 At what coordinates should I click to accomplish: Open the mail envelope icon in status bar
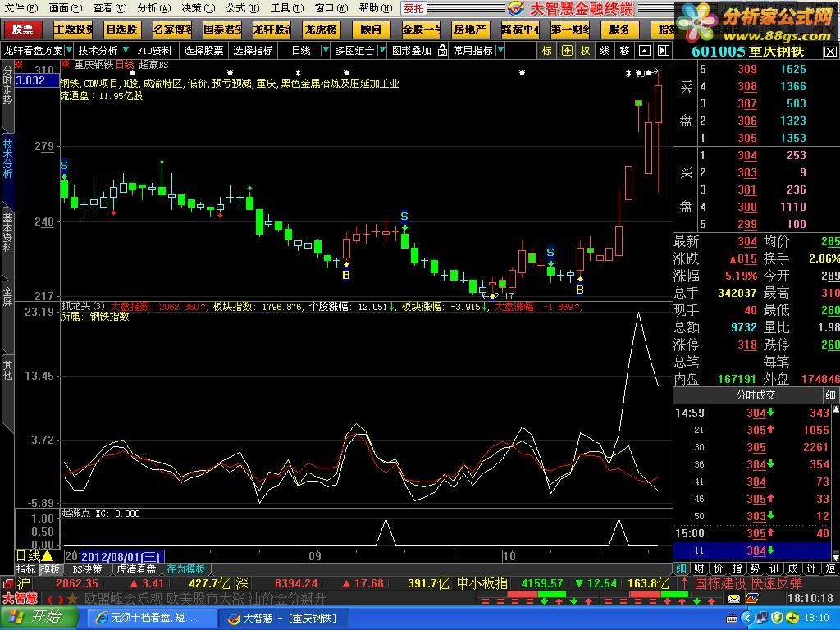[x=734, y=599]
